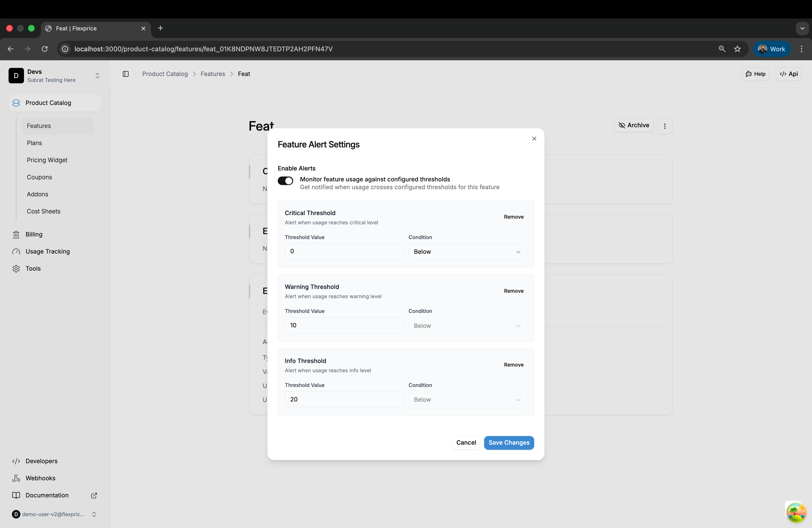Remove the Info Threshold
This screenshot has width=812, height=528.
pos(514,365)
